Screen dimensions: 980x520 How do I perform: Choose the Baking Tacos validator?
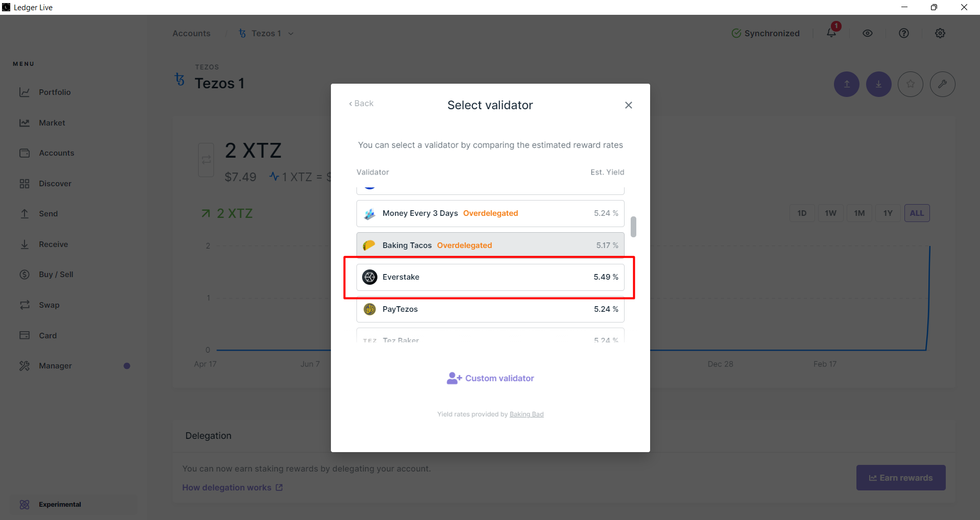point(490,245)
